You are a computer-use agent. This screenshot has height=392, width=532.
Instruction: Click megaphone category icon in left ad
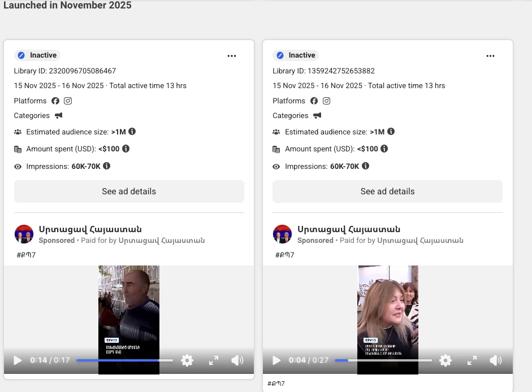tap(59, 116)
